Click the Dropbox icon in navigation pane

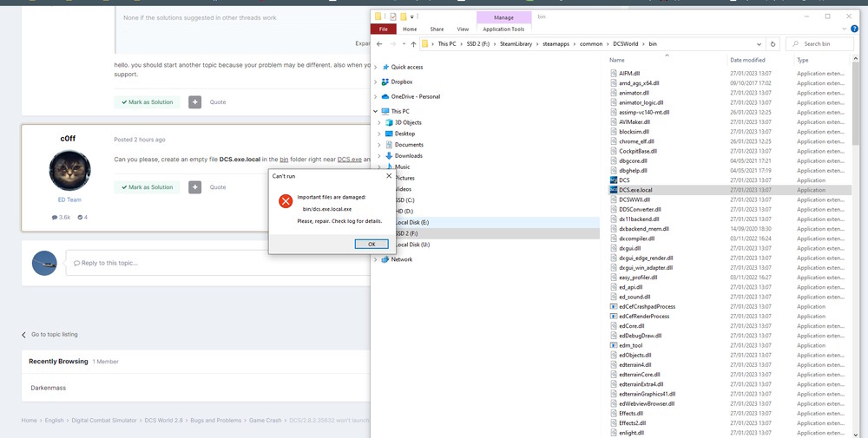click(x=385, y=82)
